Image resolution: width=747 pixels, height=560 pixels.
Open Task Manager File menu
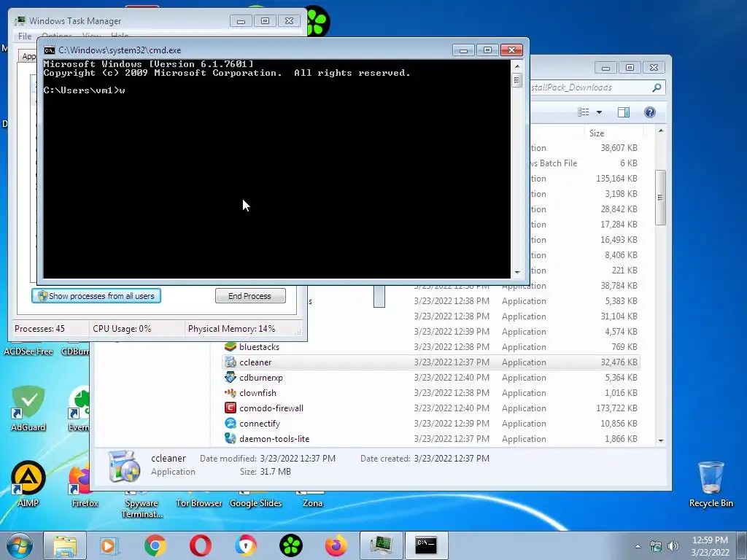25,36
